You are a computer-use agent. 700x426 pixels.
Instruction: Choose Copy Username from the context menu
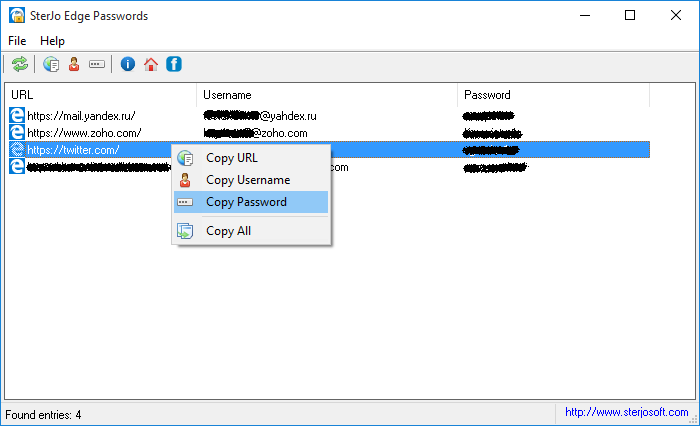pos(248,180)
